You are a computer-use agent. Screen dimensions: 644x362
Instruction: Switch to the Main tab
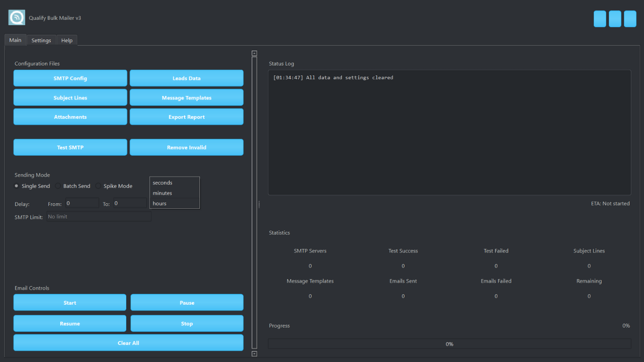tap(15, 40)
